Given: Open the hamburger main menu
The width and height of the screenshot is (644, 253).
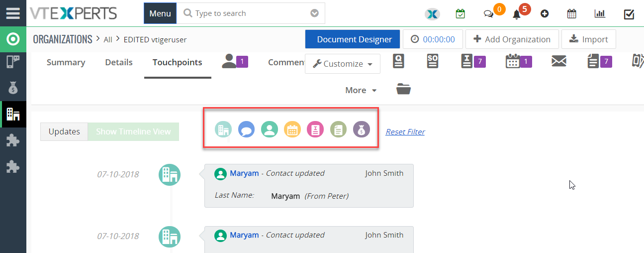Looking at the screenshot, I should pyautogui.click(x=13, y=13).
